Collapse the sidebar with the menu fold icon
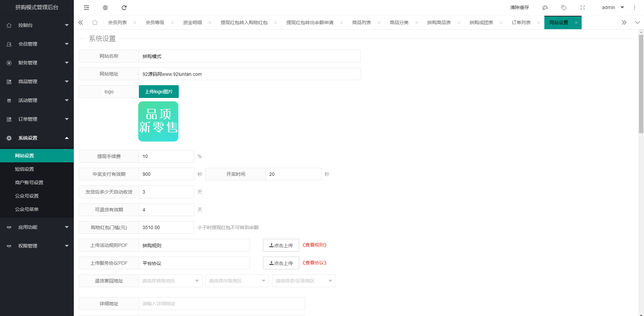Viewport: 644px width, 316px height. tap(87, 8)
